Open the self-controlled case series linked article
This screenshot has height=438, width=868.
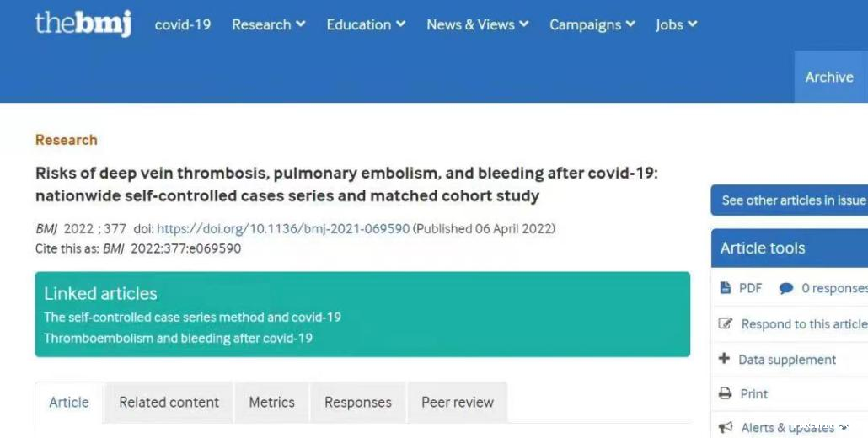(192, 318)
